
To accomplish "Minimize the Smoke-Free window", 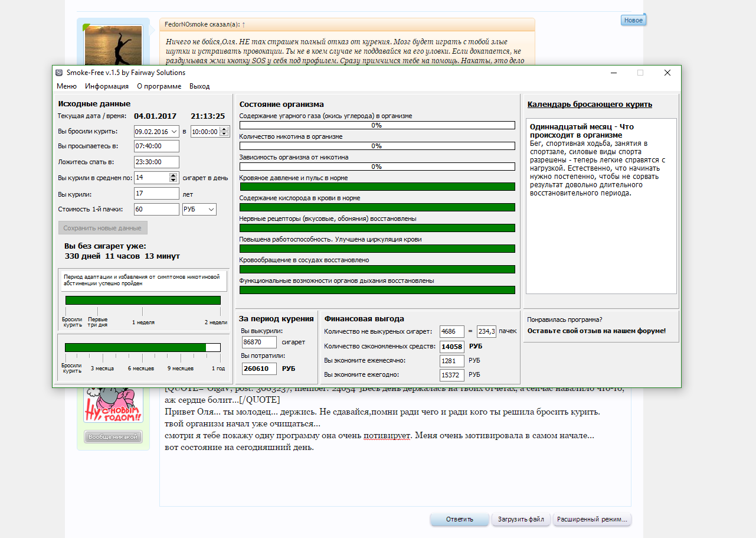I will click(613, 73).
